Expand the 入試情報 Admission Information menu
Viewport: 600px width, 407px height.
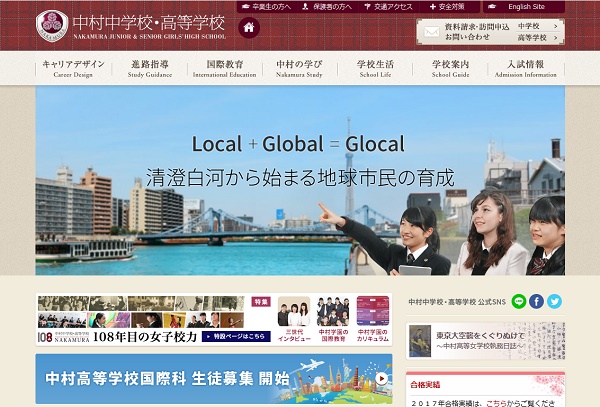[524, 68]
